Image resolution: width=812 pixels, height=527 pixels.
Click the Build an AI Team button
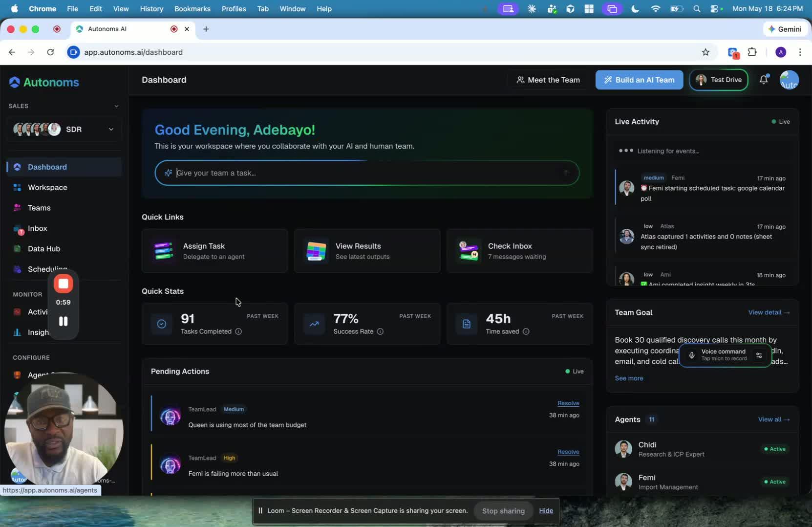tap(639, 80)
